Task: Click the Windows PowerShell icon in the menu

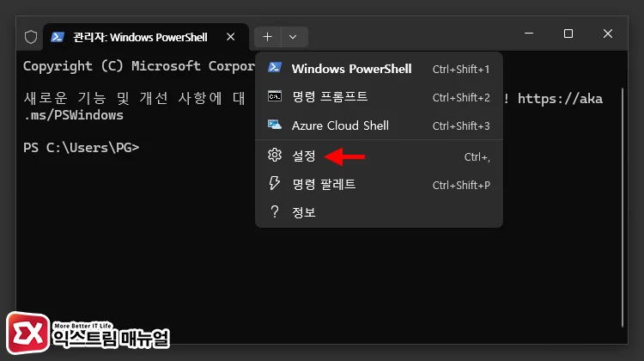Action: tap(275, 69)
